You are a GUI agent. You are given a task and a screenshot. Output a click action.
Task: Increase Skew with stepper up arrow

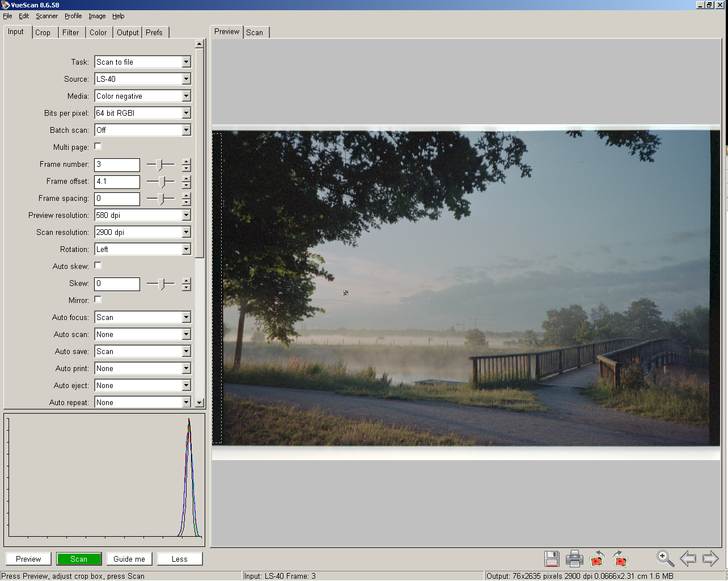point(187,281)
